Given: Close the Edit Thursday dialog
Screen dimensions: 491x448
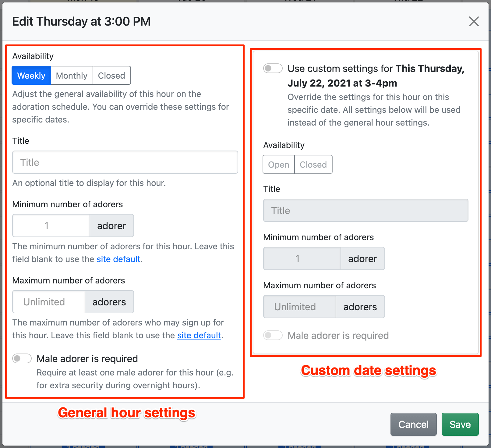Looking at the screenshot, I should [x=474, y=22].
